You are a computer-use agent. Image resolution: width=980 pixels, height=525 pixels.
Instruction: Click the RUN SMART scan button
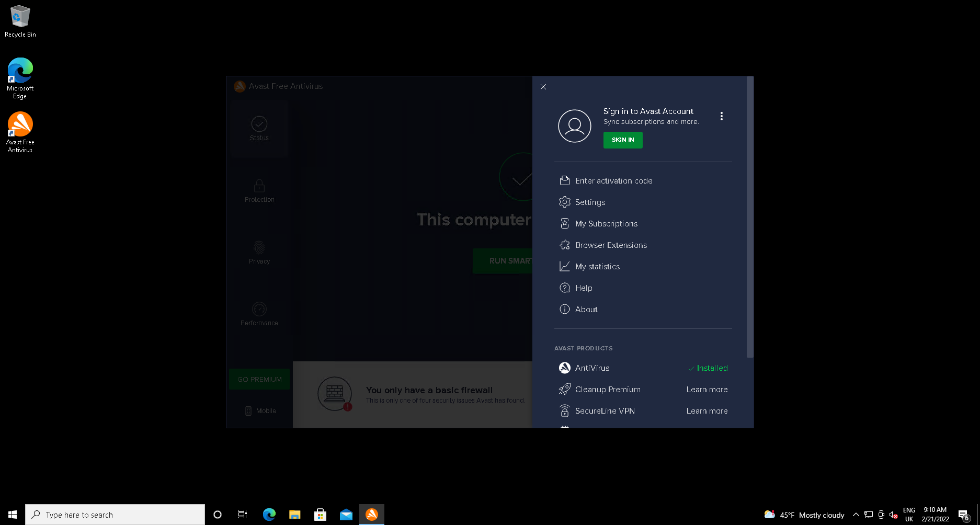coord(503,260)
